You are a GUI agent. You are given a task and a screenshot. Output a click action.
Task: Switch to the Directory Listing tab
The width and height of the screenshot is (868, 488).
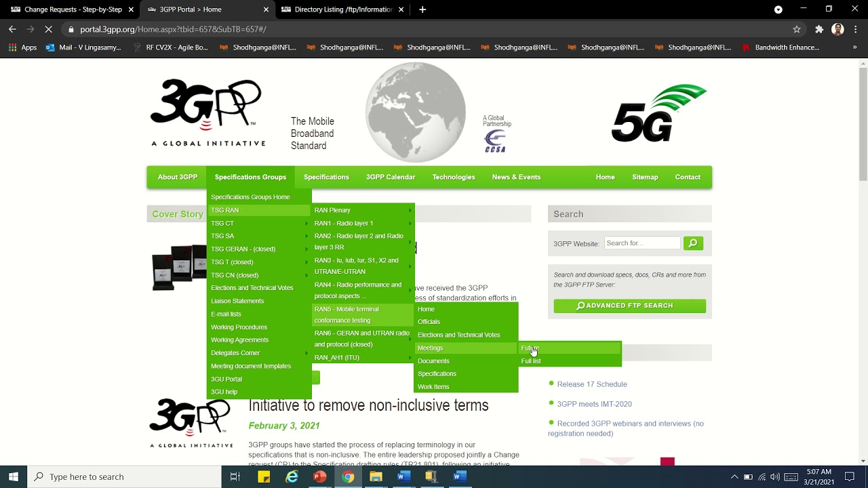tap(342, 9)
